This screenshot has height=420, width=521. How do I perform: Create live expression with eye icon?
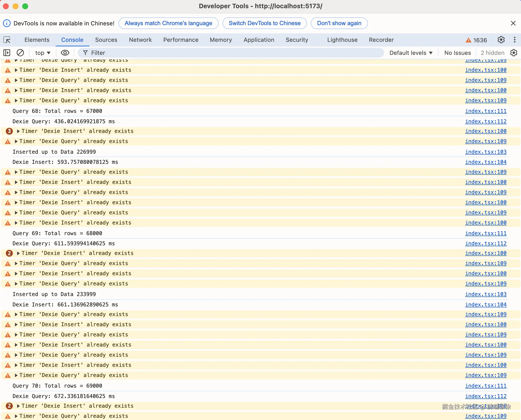click(x=65, y=53)
